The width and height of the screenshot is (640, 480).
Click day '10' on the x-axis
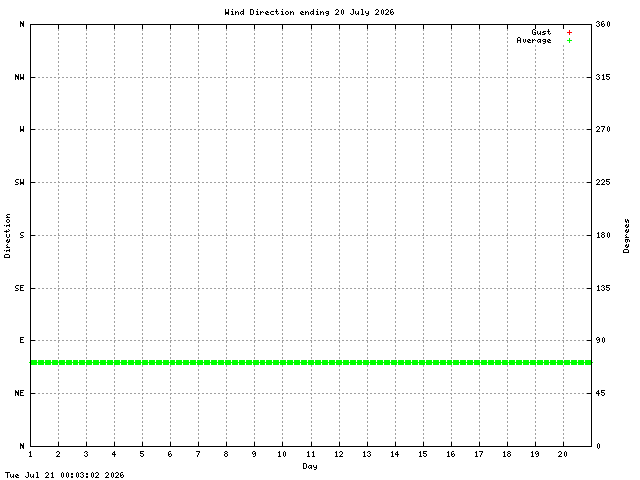pyautogui.click(x=282, y=454)
